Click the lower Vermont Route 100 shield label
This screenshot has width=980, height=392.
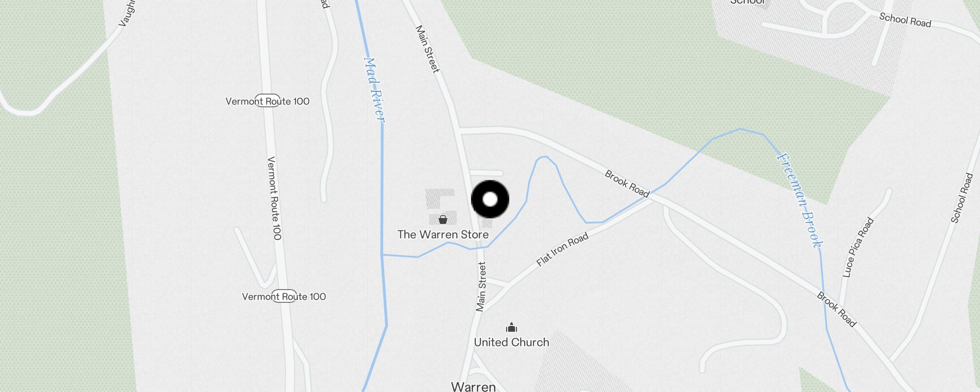[284, 296]
